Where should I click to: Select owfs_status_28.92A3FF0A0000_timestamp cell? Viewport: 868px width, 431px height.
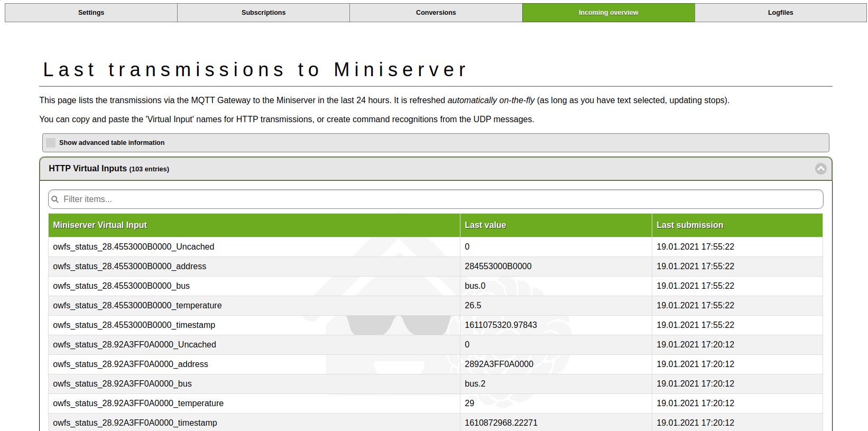[254, 423]
